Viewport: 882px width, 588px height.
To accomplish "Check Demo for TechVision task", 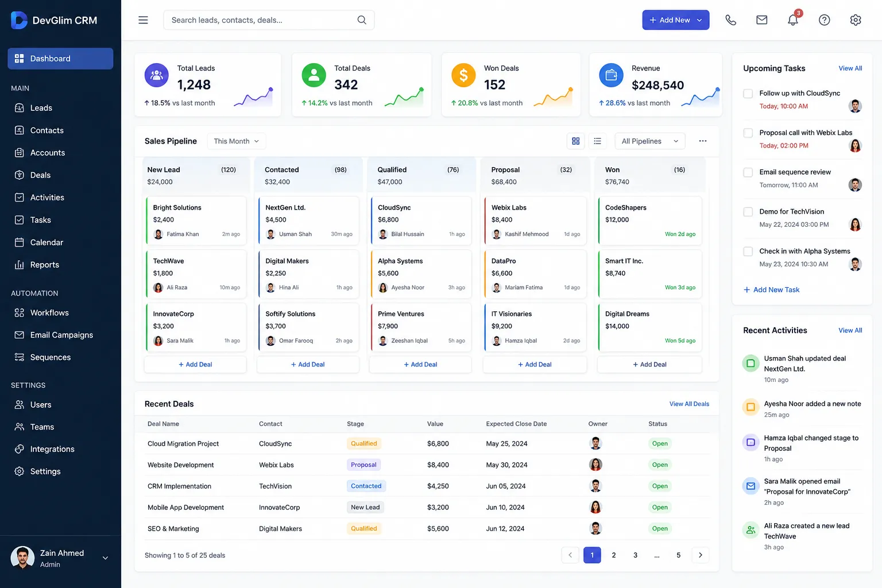I will (748, 212).
